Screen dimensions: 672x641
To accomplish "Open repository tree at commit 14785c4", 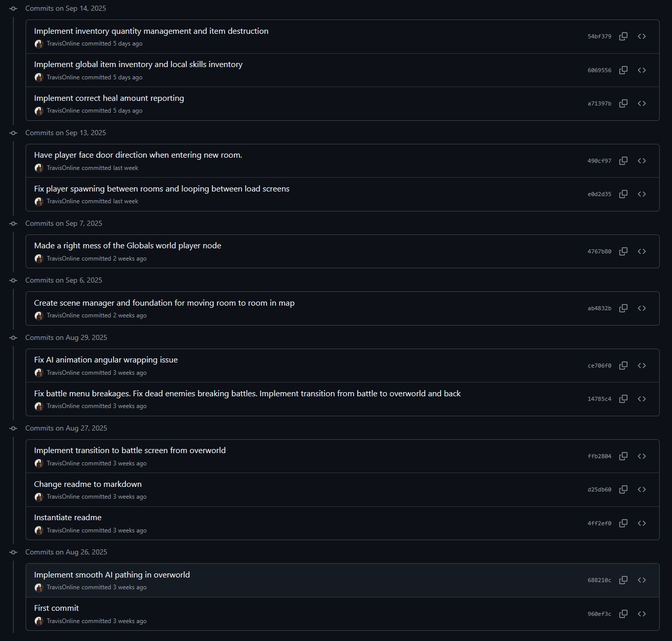I will (642, 399).
